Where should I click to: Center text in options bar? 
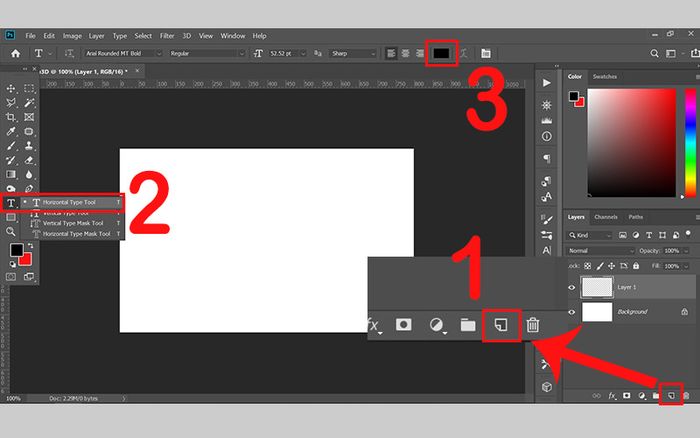click(x=405, y=54)
